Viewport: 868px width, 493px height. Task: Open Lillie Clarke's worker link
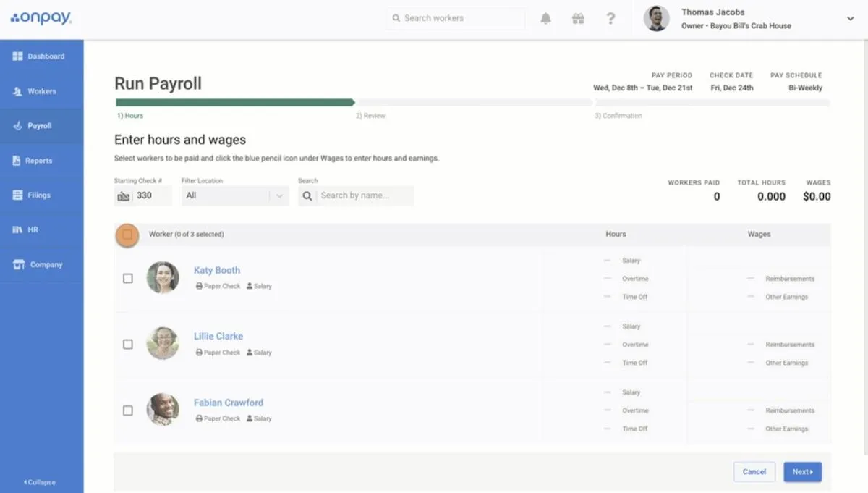(x=218, y=336)
